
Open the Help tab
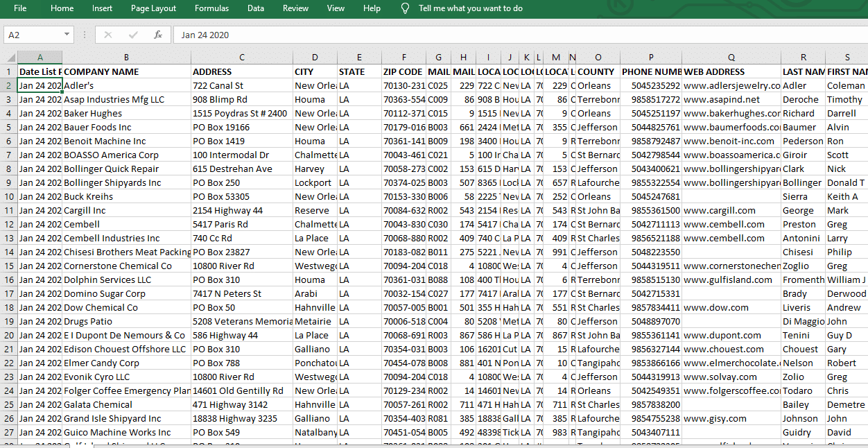point(372,8)
